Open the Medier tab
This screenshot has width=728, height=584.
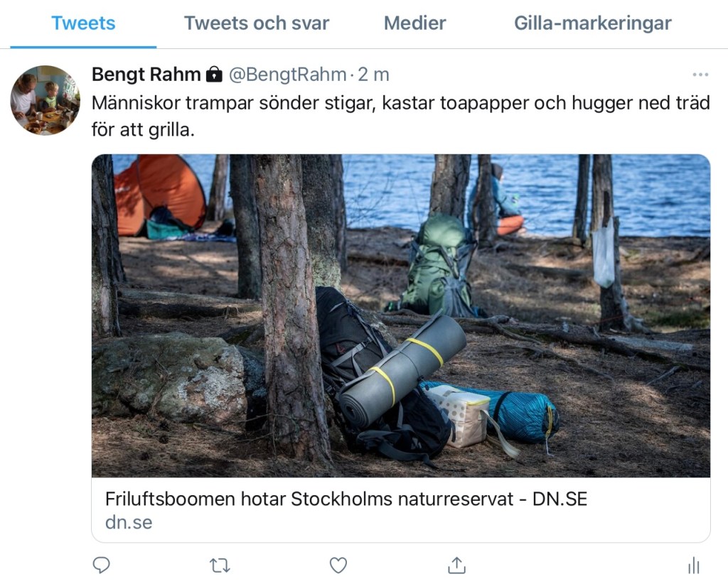(414, 23)
